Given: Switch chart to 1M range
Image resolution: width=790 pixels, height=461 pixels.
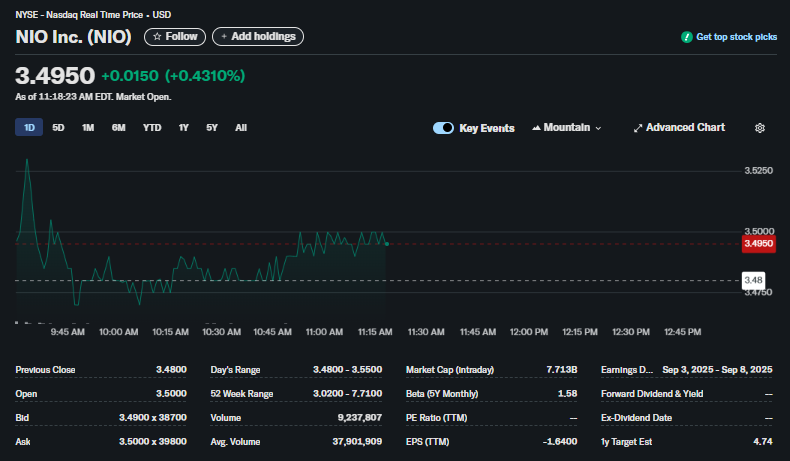Looking at the screenshot, I should tap(88, 127).
